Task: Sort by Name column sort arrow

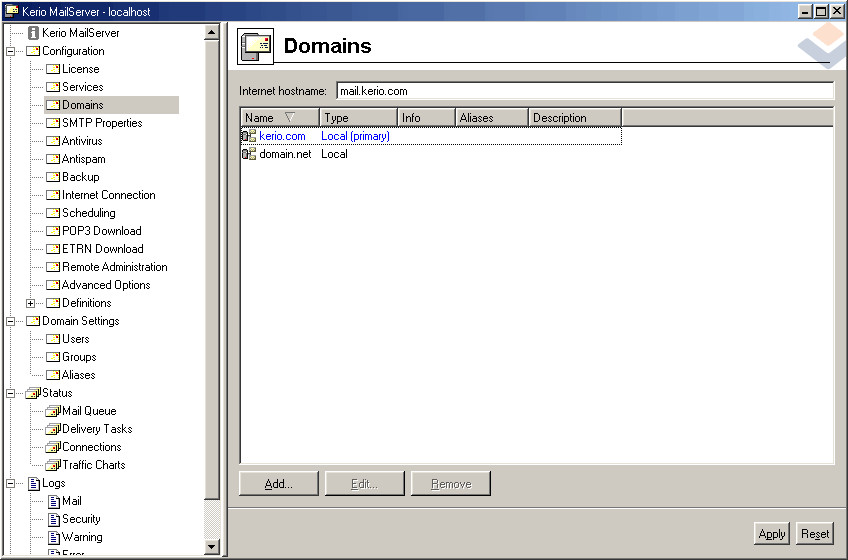Action: click(x=290, y=117)
